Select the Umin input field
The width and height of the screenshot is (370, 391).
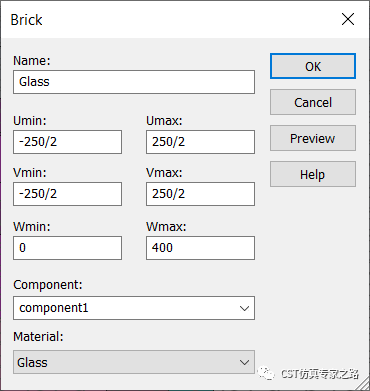point(67,142)
